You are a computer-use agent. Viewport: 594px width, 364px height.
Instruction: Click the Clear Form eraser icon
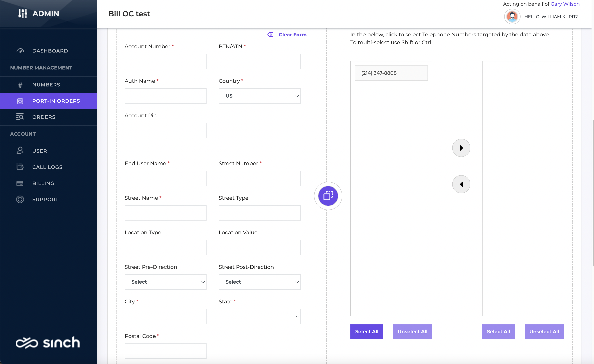coord(270,35)
